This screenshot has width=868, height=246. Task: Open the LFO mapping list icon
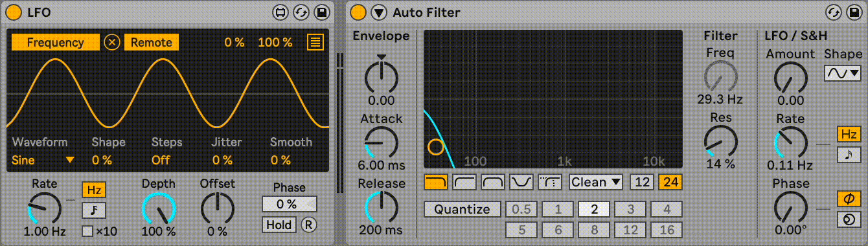click(315, 43)
